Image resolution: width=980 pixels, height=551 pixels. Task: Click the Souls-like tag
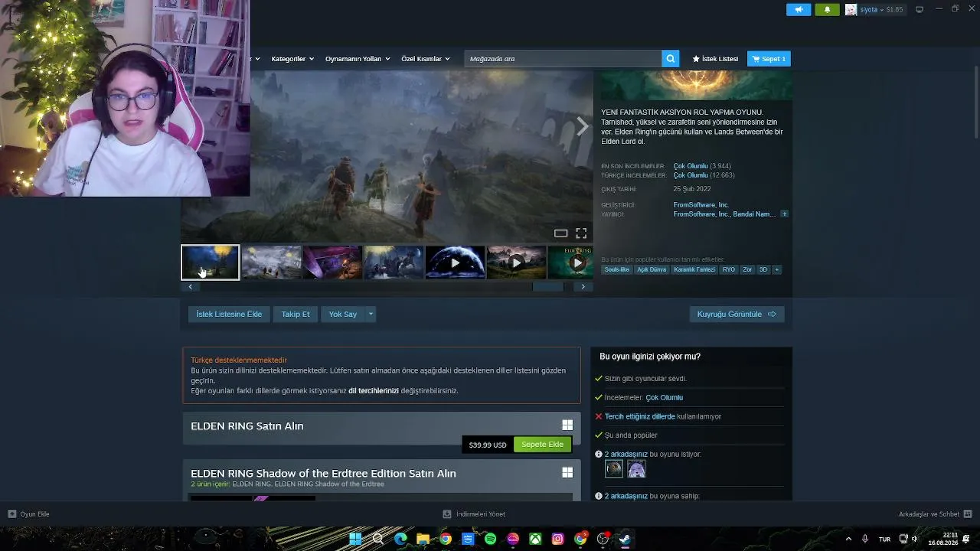[x=616, y=269]
